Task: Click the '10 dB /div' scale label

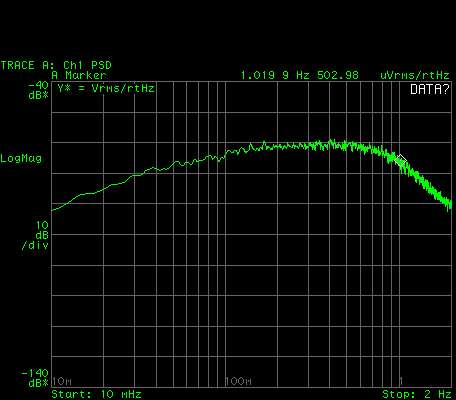Action: (x=35, y=235)
